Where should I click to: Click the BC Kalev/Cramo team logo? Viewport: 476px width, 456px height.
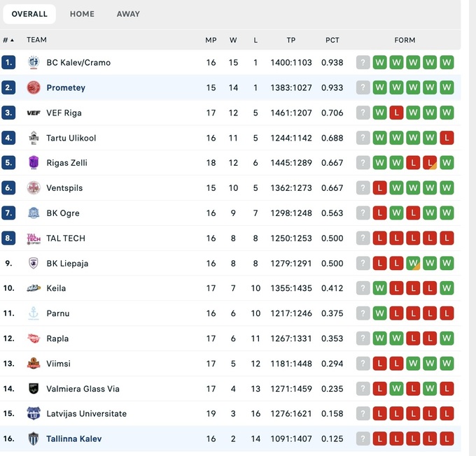[34, 63]
